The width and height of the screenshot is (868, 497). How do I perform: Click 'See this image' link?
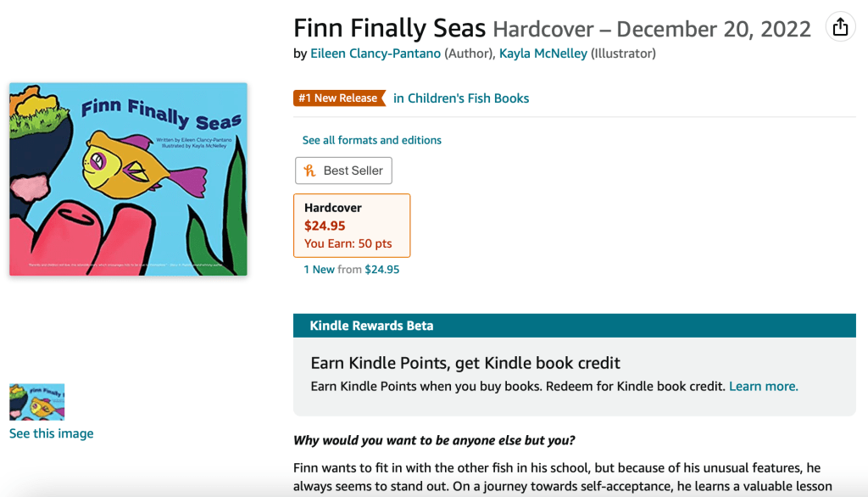click(51, 433)
